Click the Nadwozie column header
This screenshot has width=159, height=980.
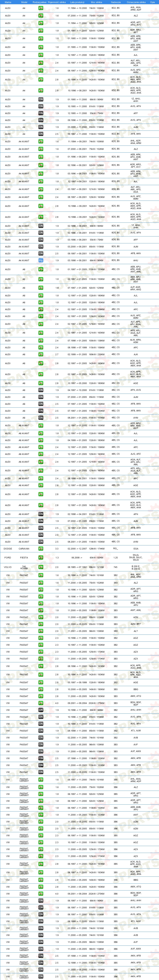tap(115, 2)
